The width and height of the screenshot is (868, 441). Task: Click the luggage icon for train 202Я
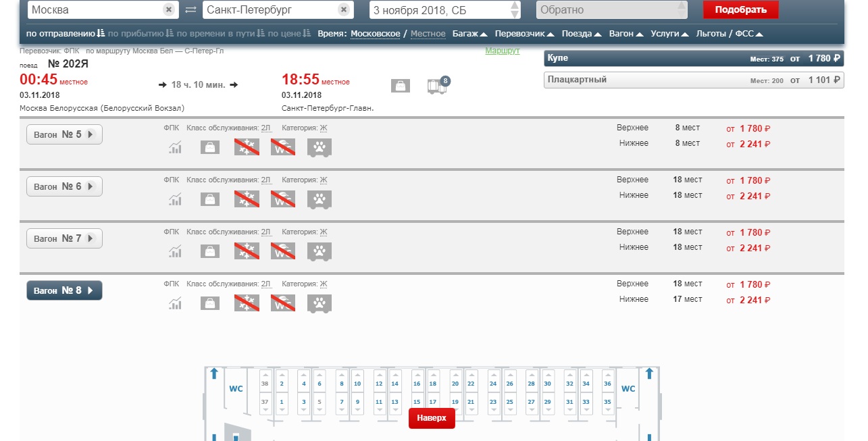tap(400, 86)
